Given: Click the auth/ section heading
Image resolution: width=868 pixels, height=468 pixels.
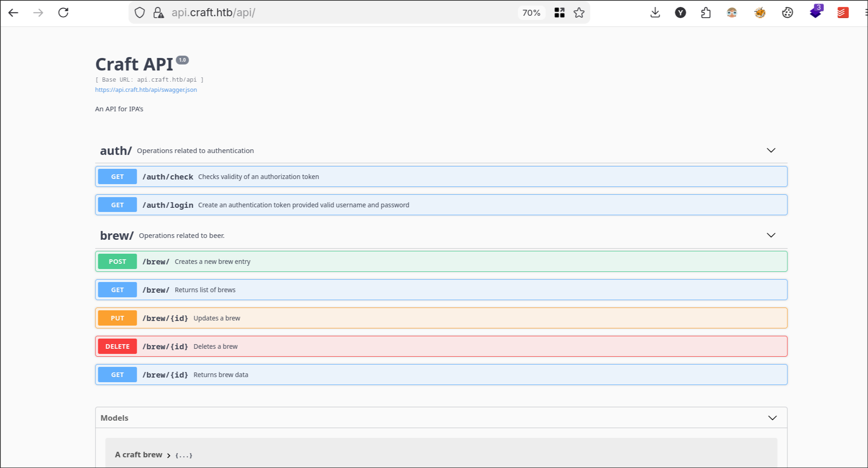Looking at the screenshot, I should [116, 151].
